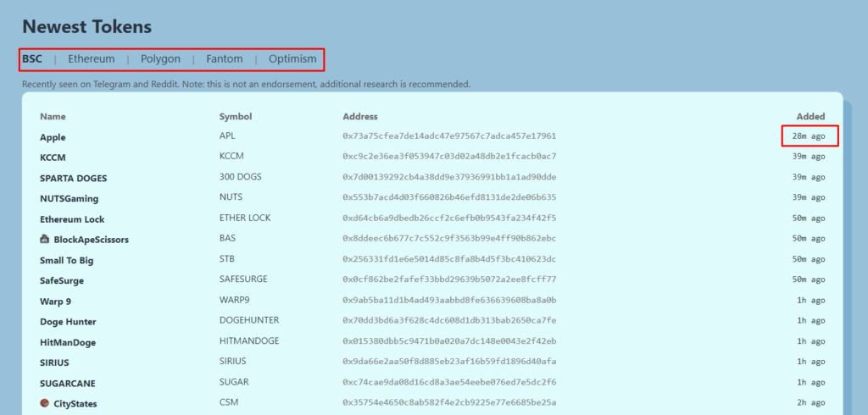Open the Warp 9 token
Image resolution: width=868 pixels, height=415 pixels.
(x=55, y=302)
